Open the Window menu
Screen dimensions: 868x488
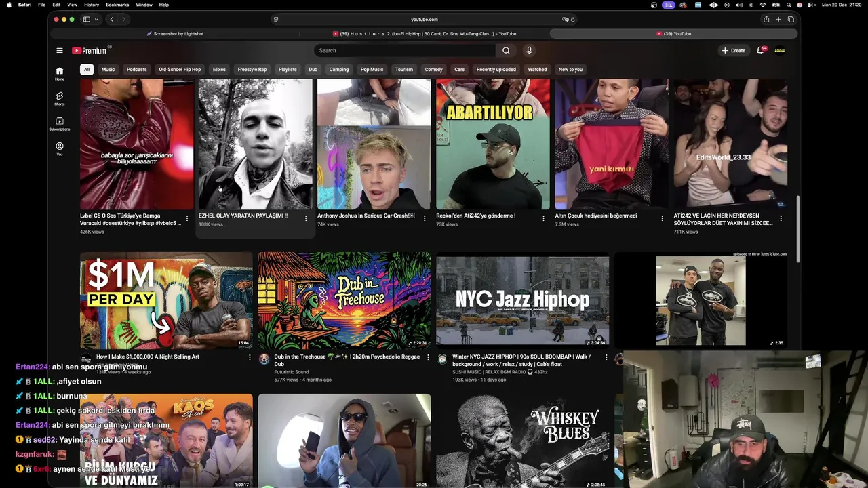pyautogui.click(x=144, y=5)
